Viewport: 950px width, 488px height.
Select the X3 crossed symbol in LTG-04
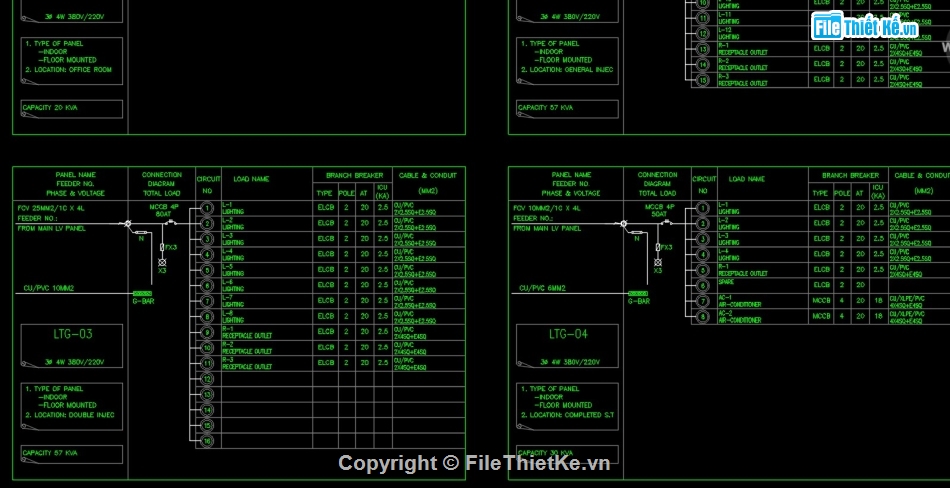click(x=657, y=261)
